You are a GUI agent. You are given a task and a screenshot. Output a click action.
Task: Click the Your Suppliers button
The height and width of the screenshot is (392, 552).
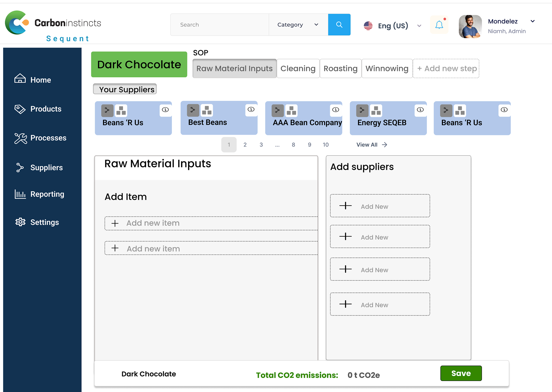[x=125, y=89]
